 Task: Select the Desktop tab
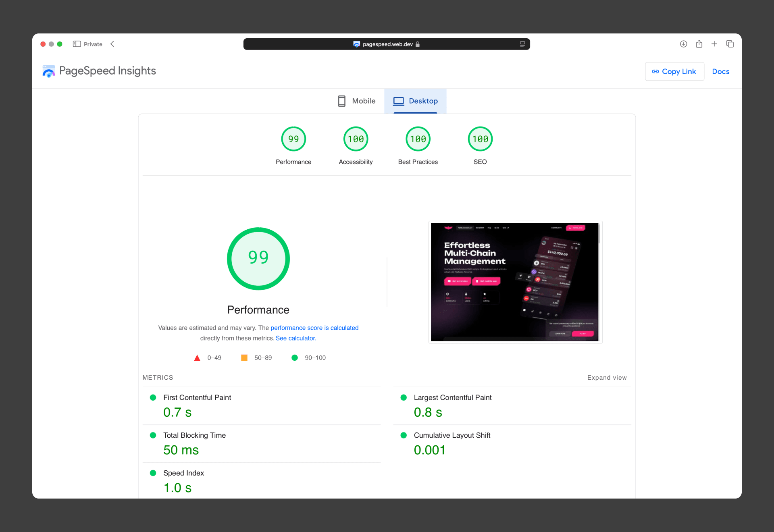pos(416,101)
